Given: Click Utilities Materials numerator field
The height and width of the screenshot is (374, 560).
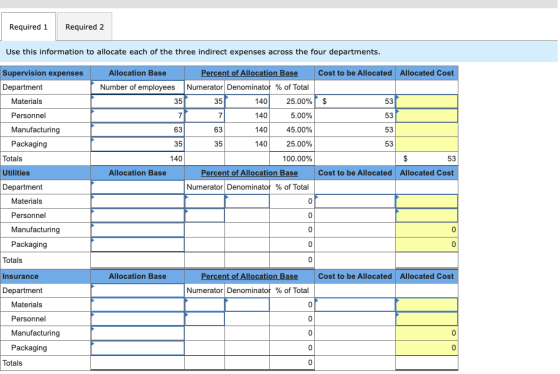Looking at the screenshot, I should click(205, 201).
